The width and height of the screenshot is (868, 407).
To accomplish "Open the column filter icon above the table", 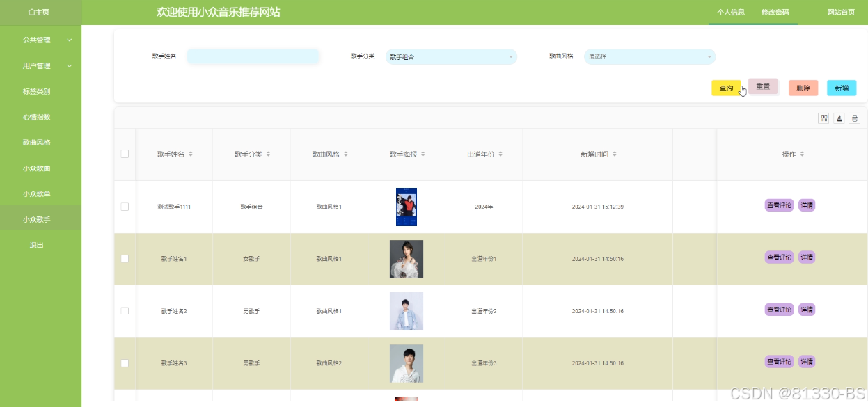I will [x=824, y=118].
